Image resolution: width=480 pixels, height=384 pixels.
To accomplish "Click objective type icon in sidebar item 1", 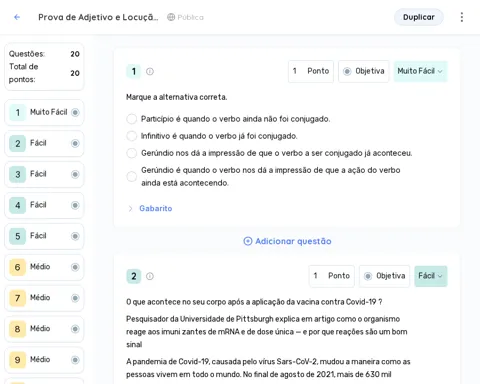I will coord(75,112).
